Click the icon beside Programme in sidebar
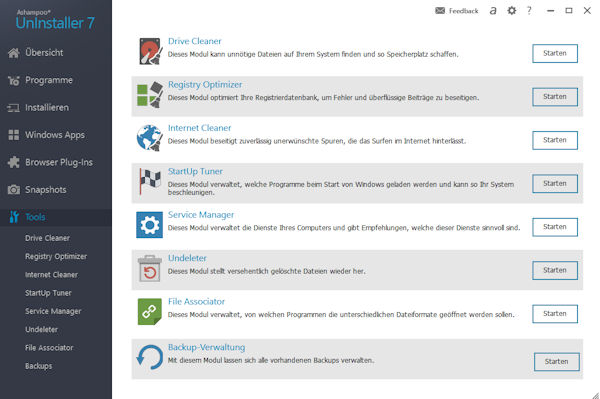The height and width of the screenshot is (399, 600). (13, 80)
